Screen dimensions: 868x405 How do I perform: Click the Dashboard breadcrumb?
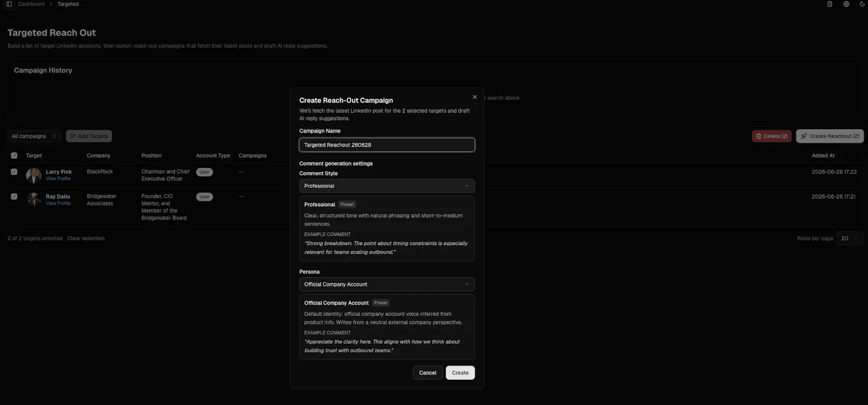click(x=31, y=4)
